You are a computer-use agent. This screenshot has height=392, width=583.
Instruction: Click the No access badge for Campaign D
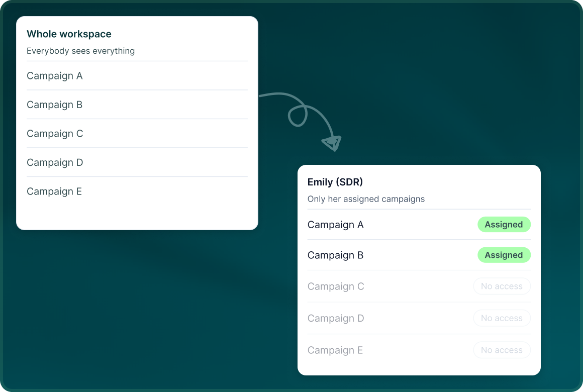coord(502,318)
